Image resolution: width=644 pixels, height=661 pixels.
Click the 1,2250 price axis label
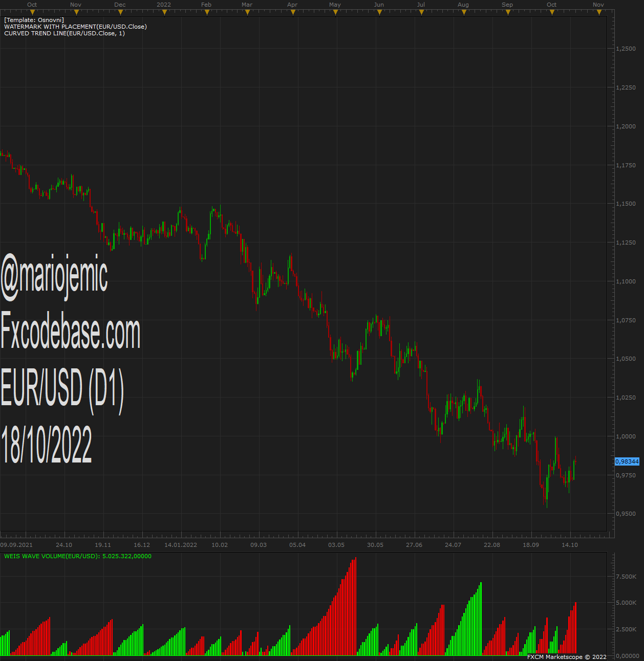click(x=626, y=88)
